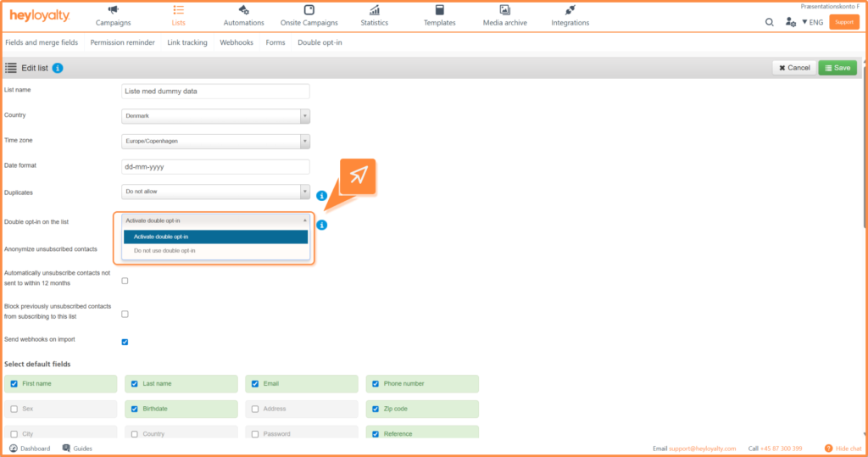This screenshot has width=868, height=457.
Task: Open Onsite Campaigns icon
Action: [x=309, y=10]
